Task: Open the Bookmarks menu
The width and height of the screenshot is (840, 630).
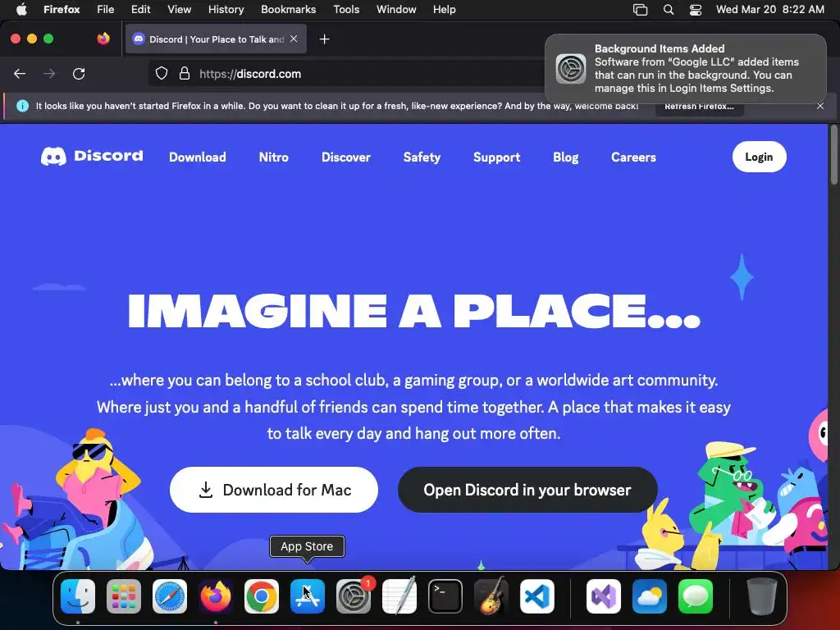Action: pos(288,9)
